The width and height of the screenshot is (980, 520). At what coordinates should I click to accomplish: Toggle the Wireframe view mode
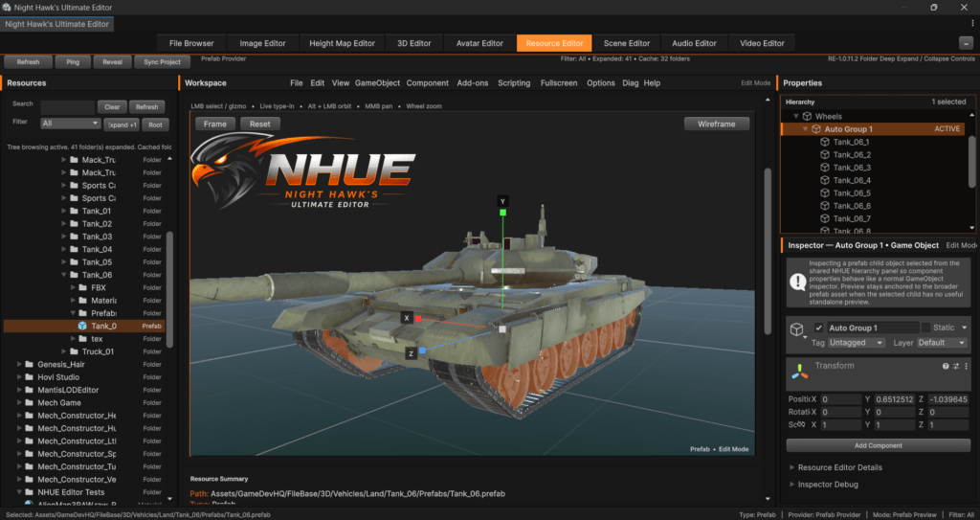pyautogui.click(x=716, y=124)
